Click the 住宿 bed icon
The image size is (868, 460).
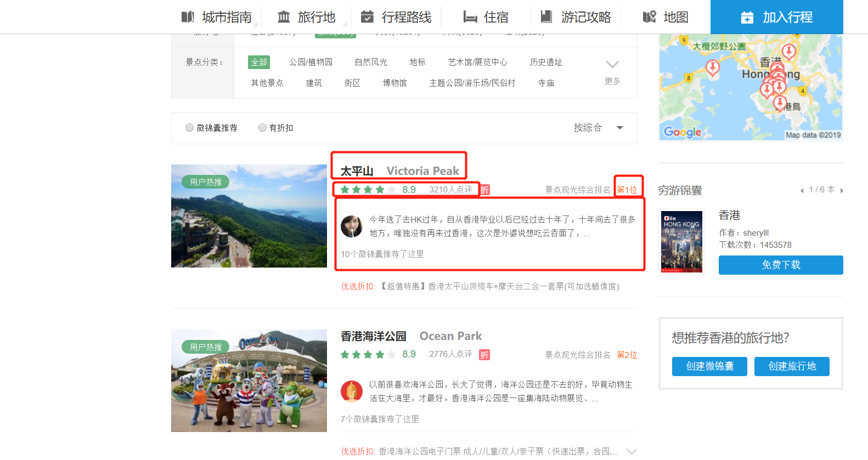(x=470, y=17)
